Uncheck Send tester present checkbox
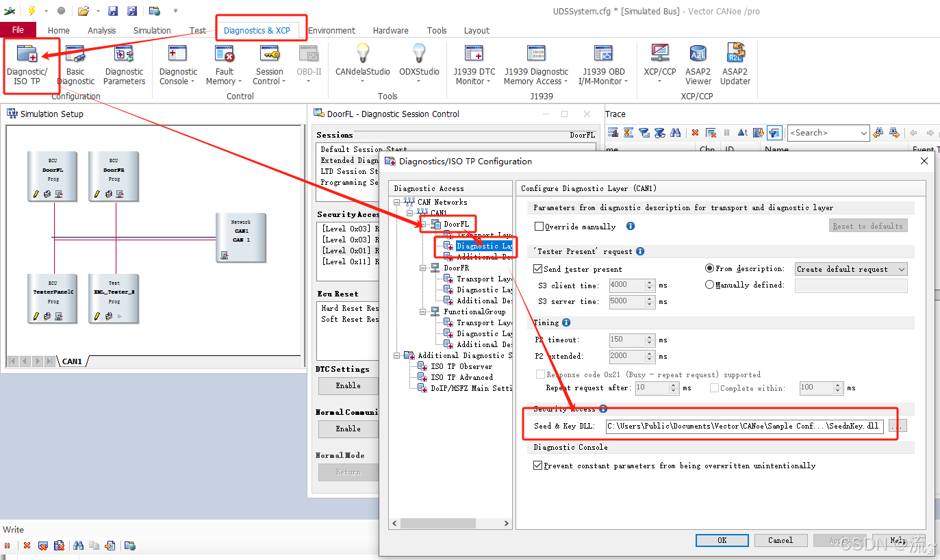Image resolution: width=940 pixels, height=560 pixels. [x=537, y=269]
